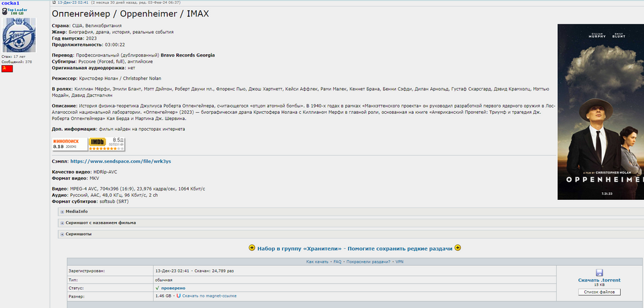Click the фильм найден на просторах интернета text
This screenshot has width=644, height=308.
point(142,129)
